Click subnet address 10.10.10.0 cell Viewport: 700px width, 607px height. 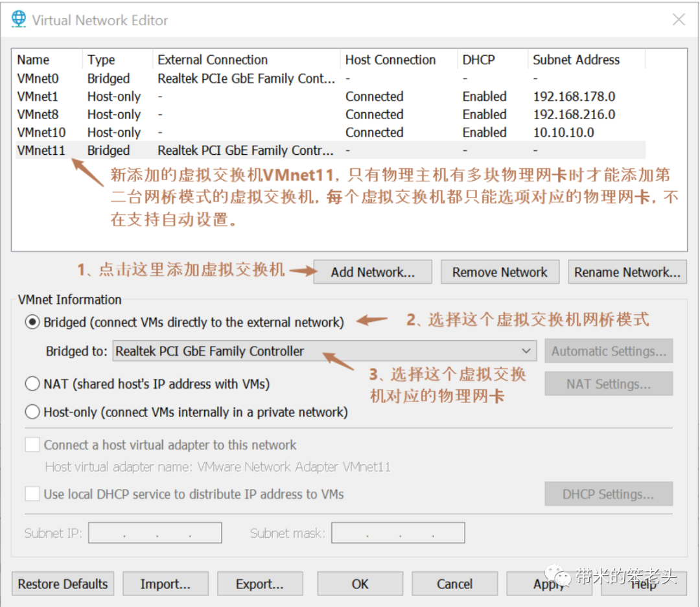point(563,132)
